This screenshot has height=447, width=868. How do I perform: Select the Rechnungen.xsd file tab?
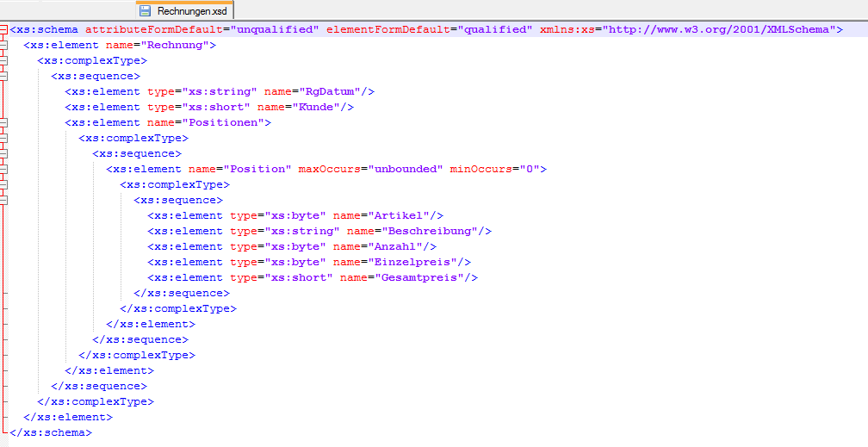[185, 10]
